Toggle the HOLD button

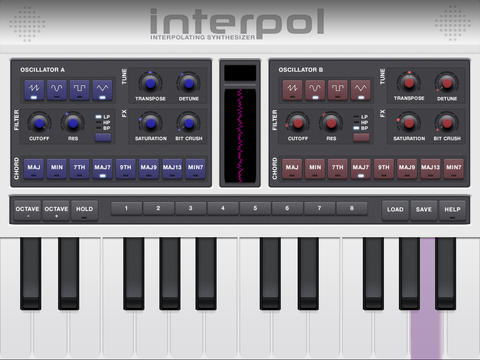tap(84, 210)
